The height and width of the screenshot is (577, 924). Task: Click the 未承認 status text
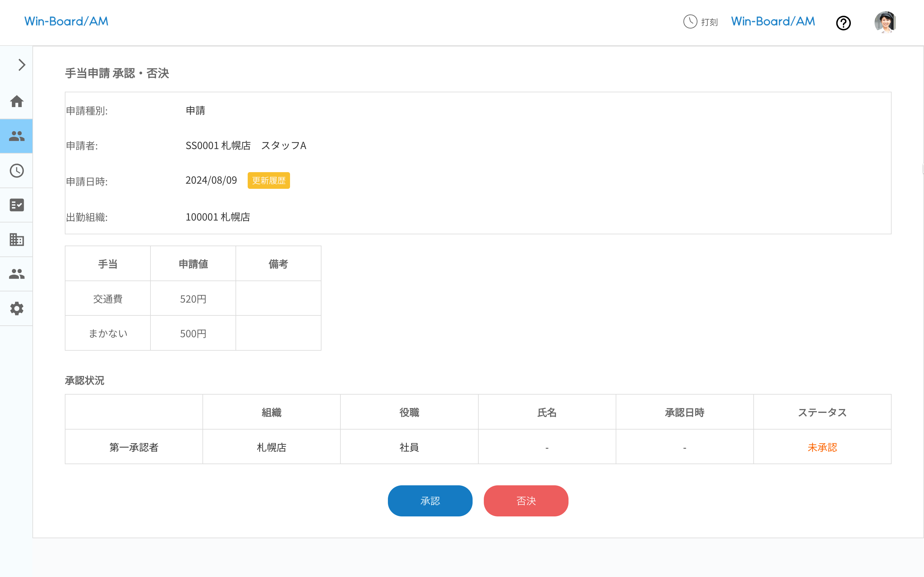pyautogui.click(x=822, y=447)
